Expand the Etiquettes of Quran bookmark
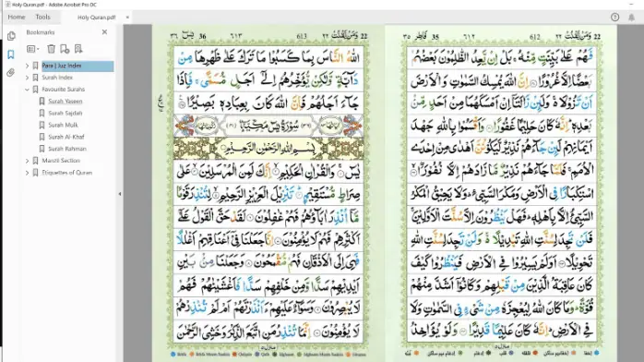 point(27,173)
